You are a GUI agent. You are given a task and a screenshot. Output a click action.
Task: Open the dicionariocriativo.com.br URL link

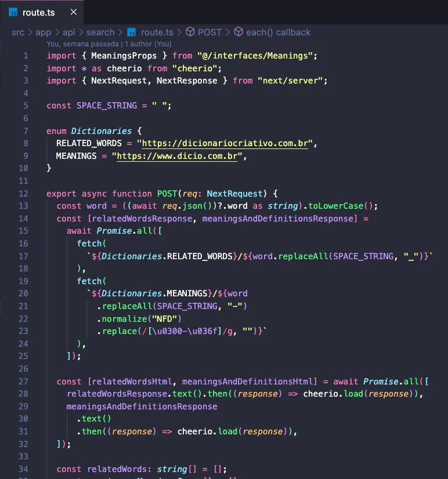(225, 143)
